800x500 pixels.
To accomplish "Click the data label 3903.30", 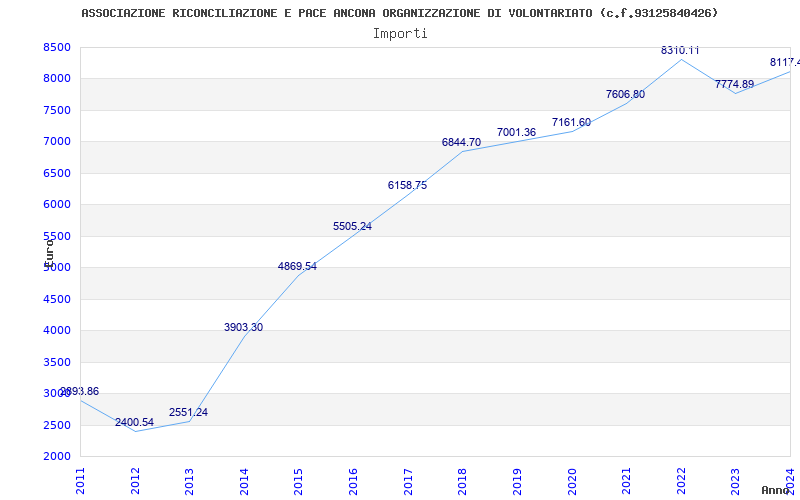I will tap(243, 328).
